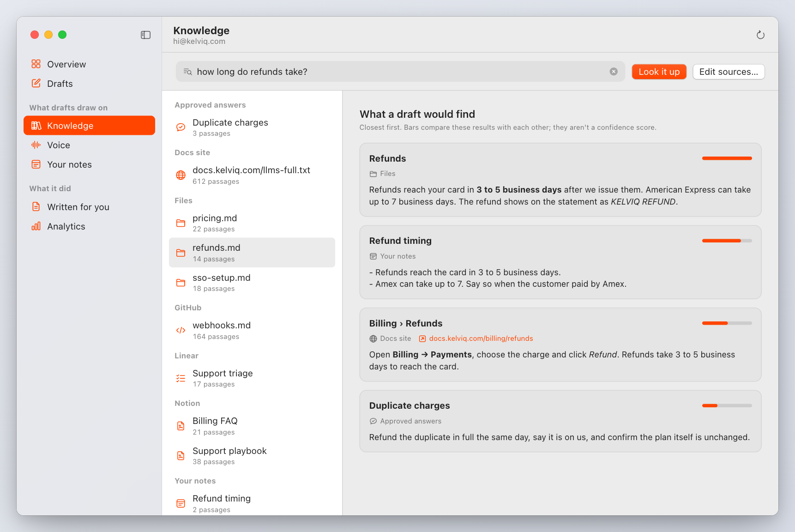Clear the search query with the x icon

[x=614, y=72]
